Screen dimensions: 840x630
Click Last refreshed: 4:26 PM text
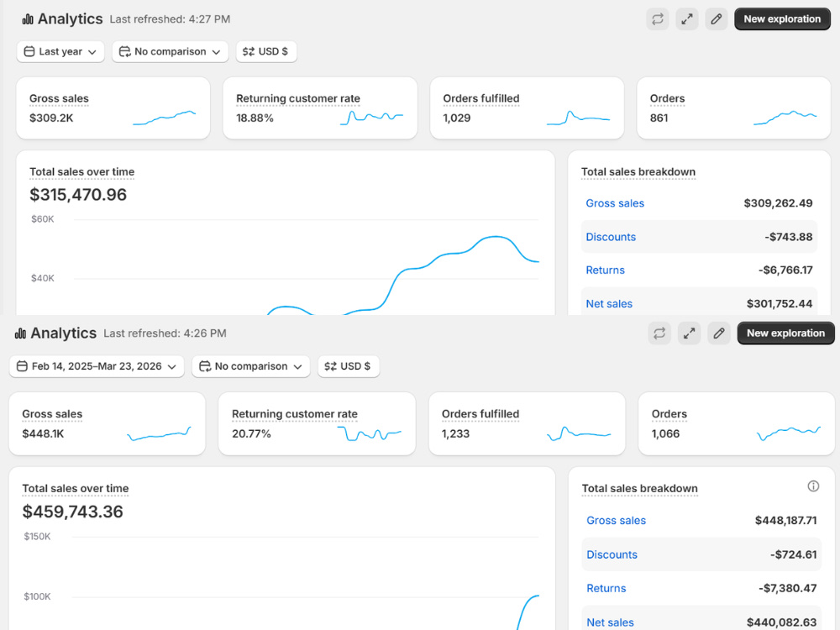point(165,333)
